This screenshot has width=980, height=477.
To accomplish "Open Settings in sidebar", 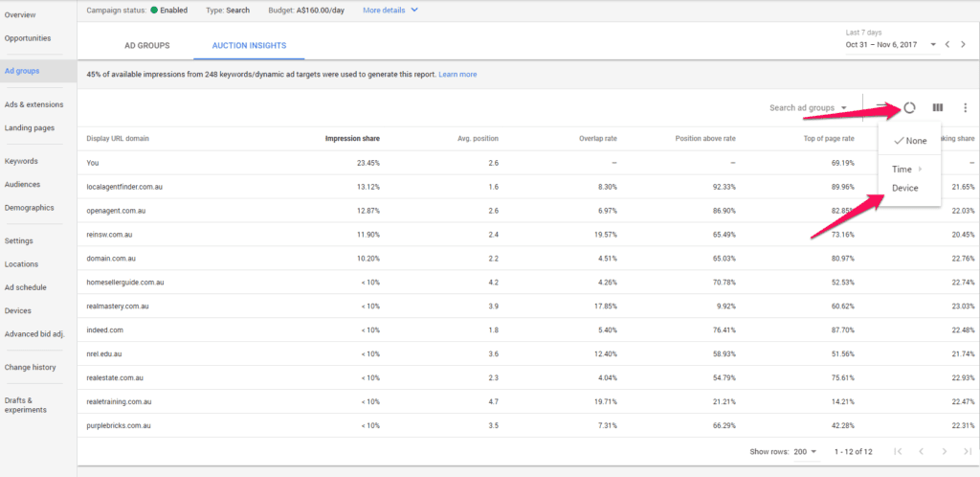I will point(19,240).
